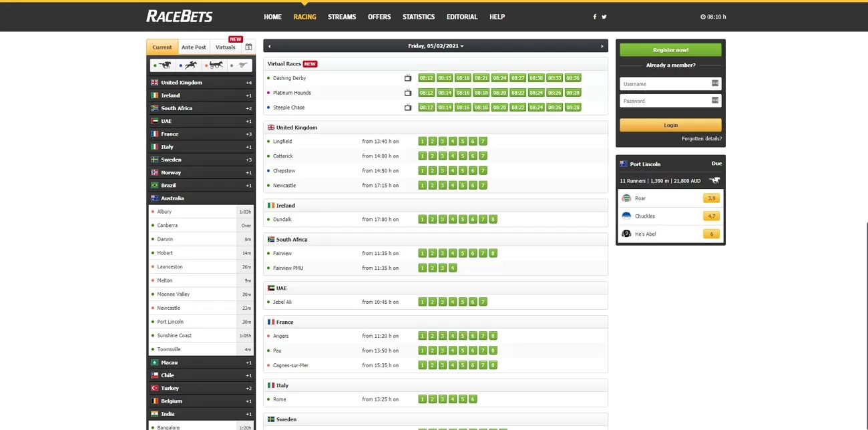Image resolution: width=868 pixels, height=430 pixels.
Task: Click Roar's odds 3.9
Action: tap(711, 198)
